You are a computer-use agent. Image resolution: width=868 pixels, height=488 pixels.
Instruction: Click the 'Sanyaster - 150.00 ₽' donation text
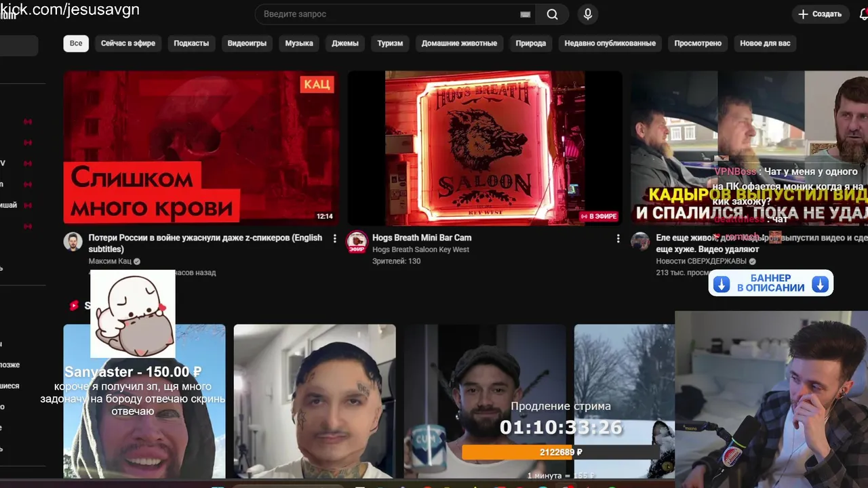coord(133,372)
